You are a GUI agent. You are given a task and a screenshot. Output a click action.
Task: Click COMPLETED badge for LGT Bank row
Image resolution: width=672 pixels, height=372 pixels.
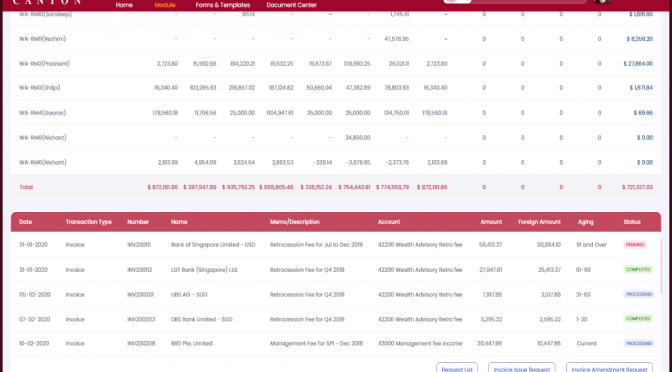(638, 270)
